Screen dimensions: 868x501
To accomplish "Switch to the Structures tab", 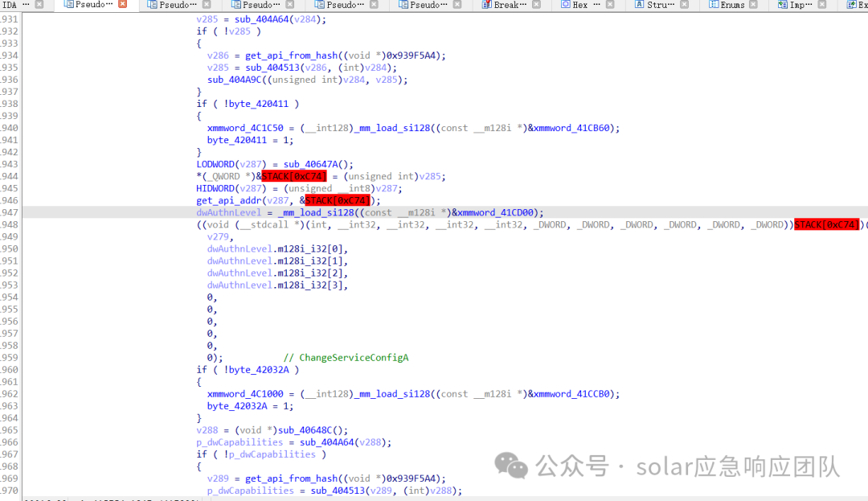I will click(661, 5).
